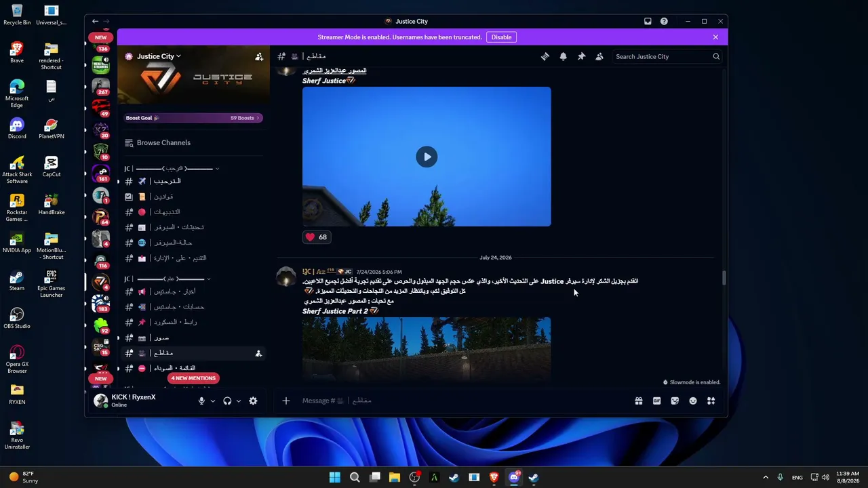Viewport: 868px width, 488px height.
Task: Open the أخبار جاستيس channel
Action: point(193,291)
